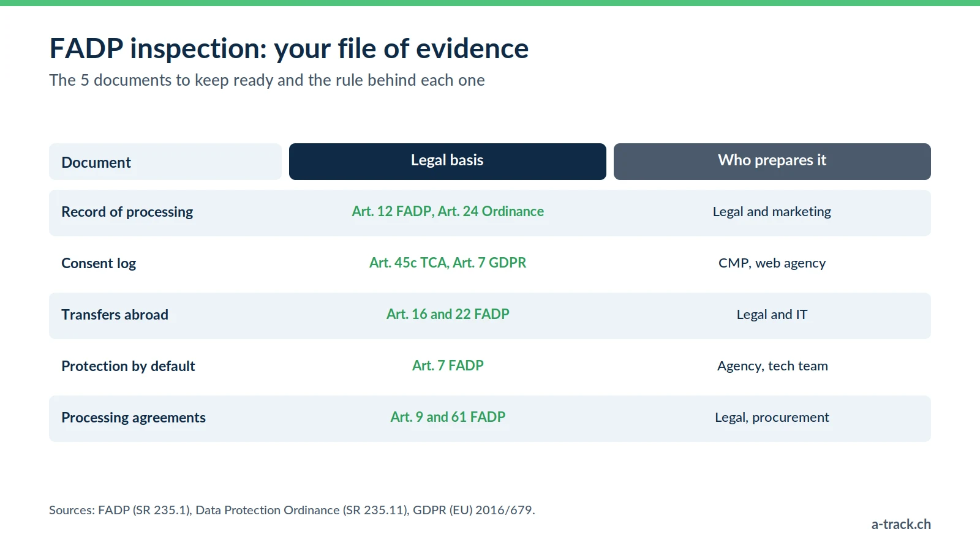Screen dimensions: 980x551
Task: Click the 'Art. 9 and 61 FADP' cell
Action: [x=448, y=417]
